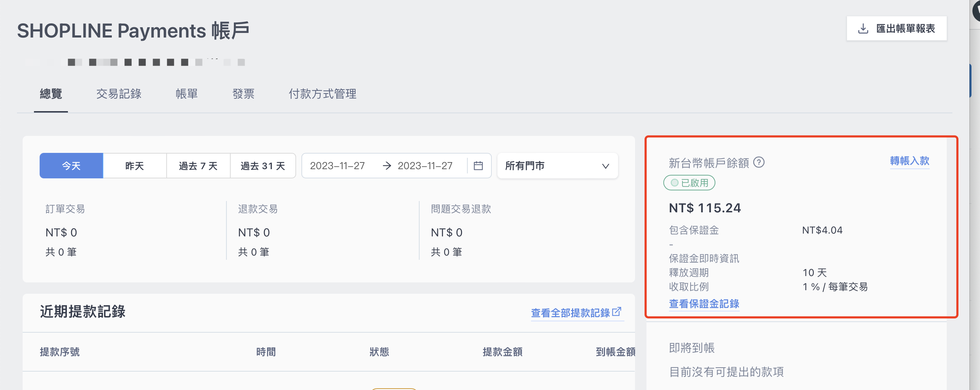980x390 pixels.
Task: Click the 到帳金額 column header
Action: coord(615,351)
